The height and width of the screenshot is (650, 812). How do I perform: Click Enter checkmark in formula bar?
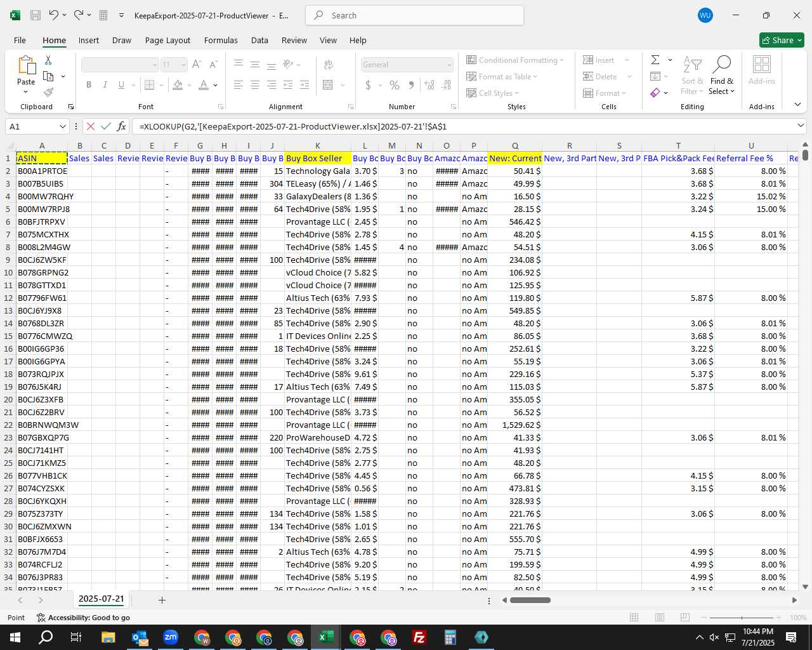point(106,126)
